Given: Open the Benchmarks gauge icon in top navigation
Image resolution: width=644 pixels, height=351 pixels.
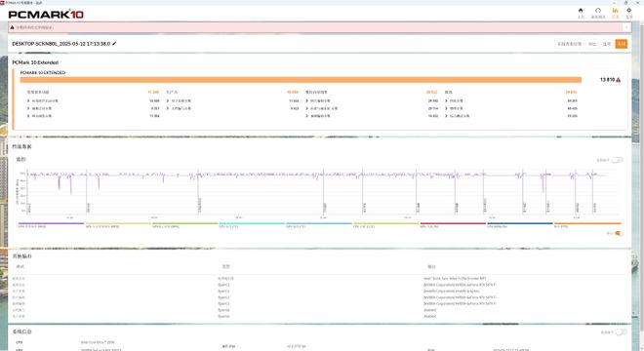Looking at the screenshot, I should [x=597, y=11].
